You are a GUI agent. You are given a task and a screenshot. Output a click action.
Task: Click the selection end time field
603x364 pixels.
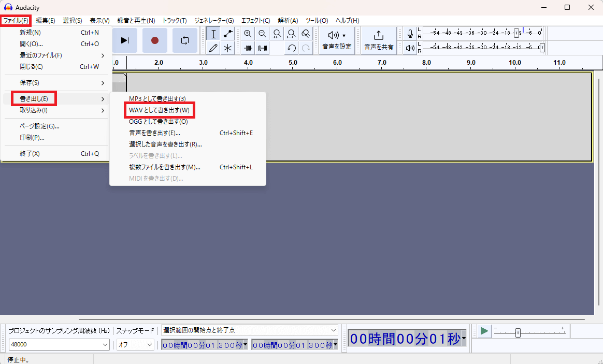tap(295, 345)
